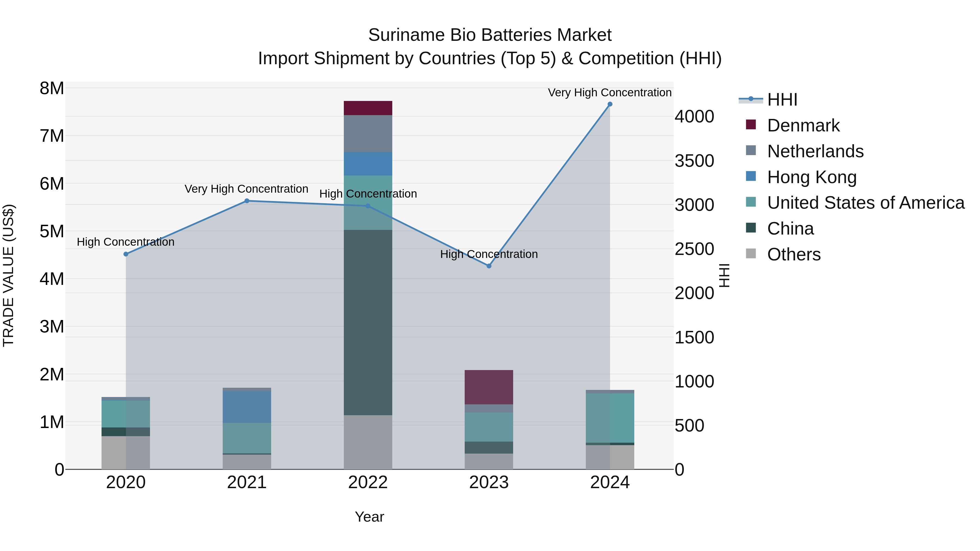Screen dimensions: 980x551
Task: Click the 'Import Shipment by Countries' subtitle
Action: 490,59
